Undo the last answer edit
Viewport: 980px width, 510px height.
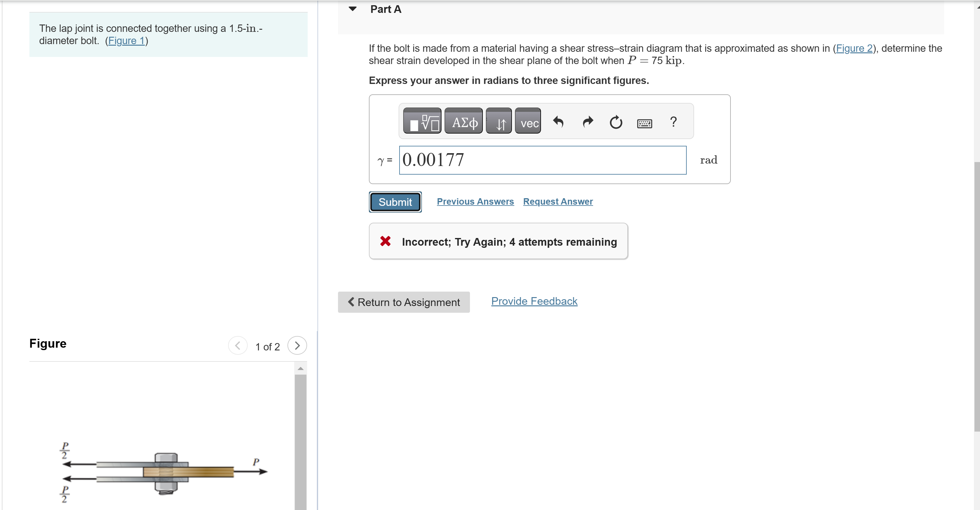[x=558, y=122]
